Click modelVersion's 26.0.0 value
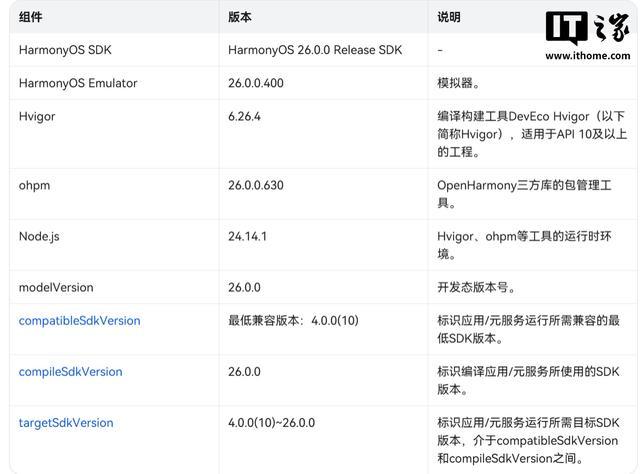Screen dimensions: 640x474 point(244,287)
